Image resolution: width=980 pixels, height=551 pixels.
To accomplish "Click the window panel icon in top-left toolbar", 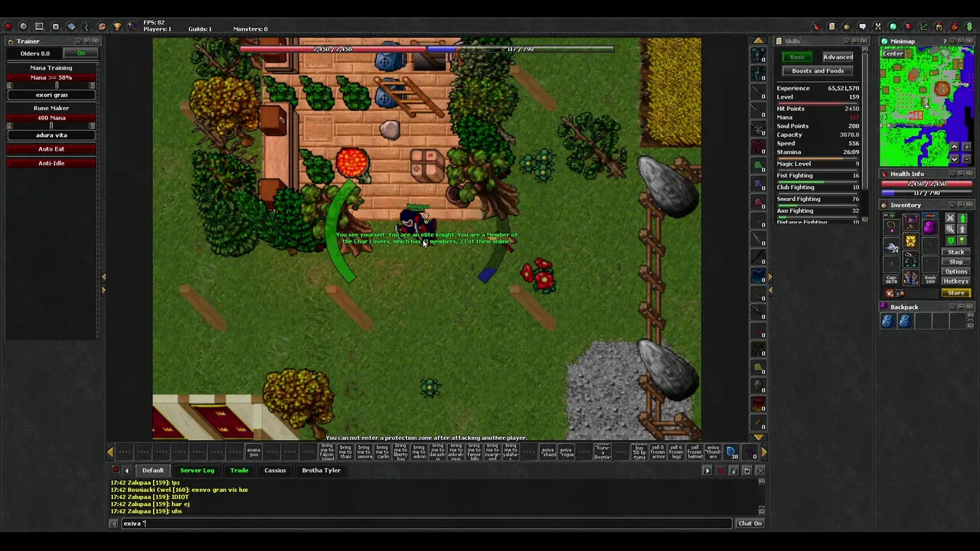I will click(x=39, y=26).
